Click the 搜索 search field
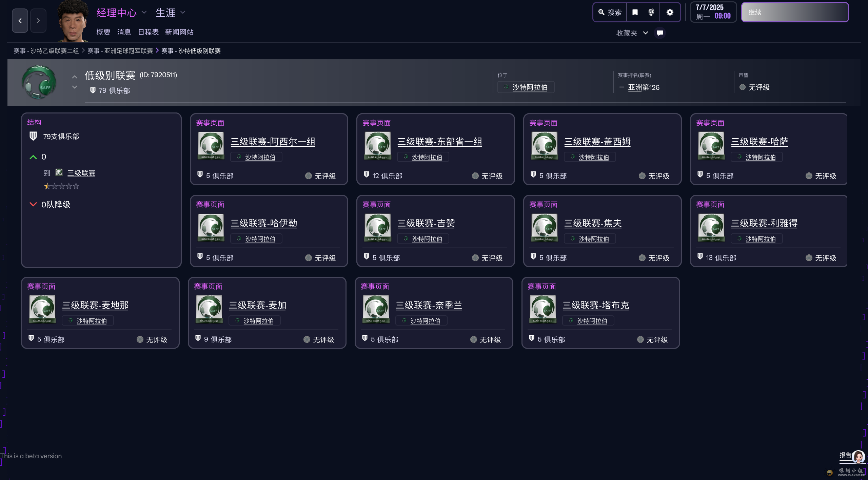This screenshot has height=480, width=868. pos(610,13)
